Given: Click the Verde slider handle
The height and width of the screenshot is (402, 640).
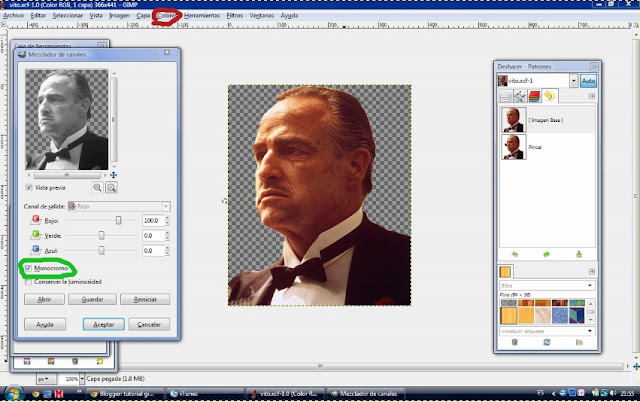Looking at the screenshot, I should click(x=101, y=235).
